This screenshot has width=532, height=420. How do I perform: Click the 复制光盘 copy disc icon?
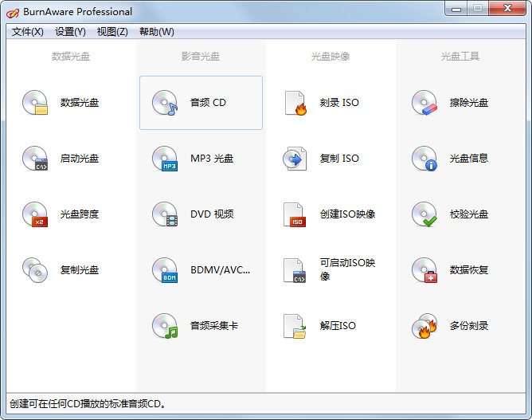35,270
